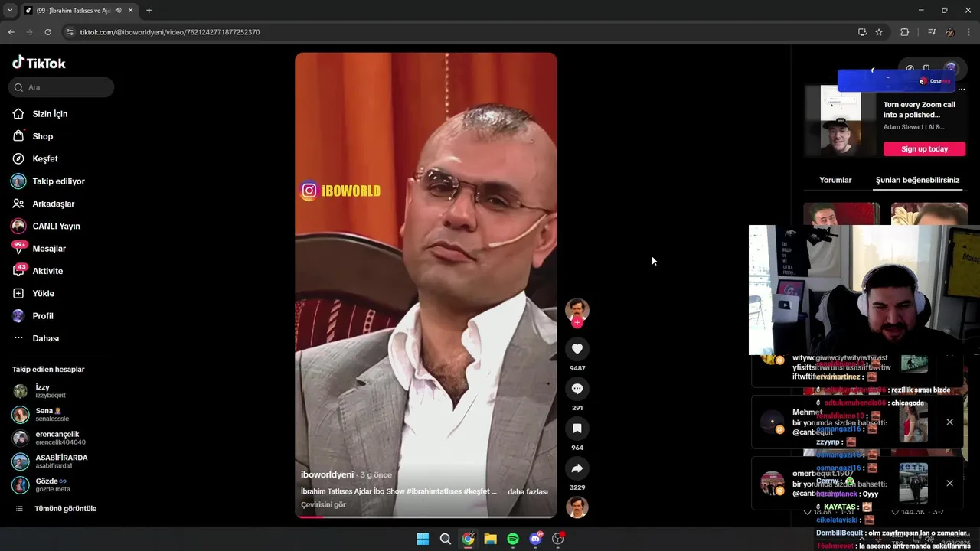Open the Zoom call ad thumbnail
Screen dimensions: 980x551
coord(840,121)
